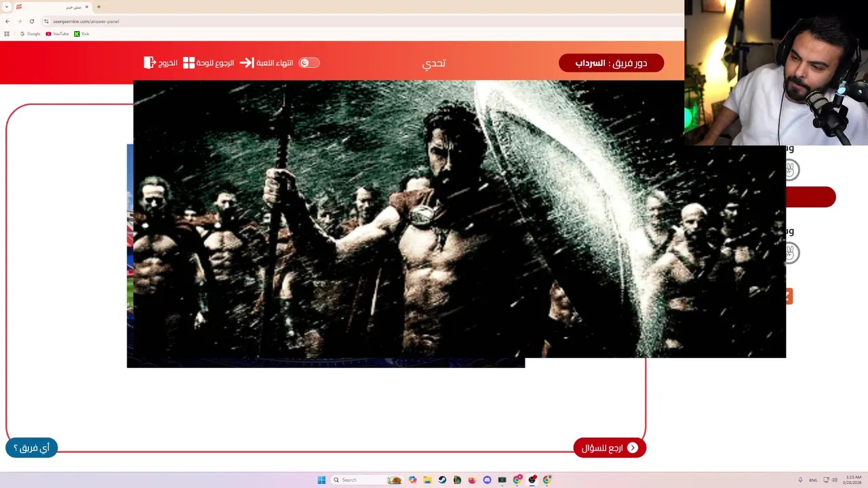Click the أي فريق ؟ button
Viewport: 868px width, 488px height.
click(x=31, y=447)
